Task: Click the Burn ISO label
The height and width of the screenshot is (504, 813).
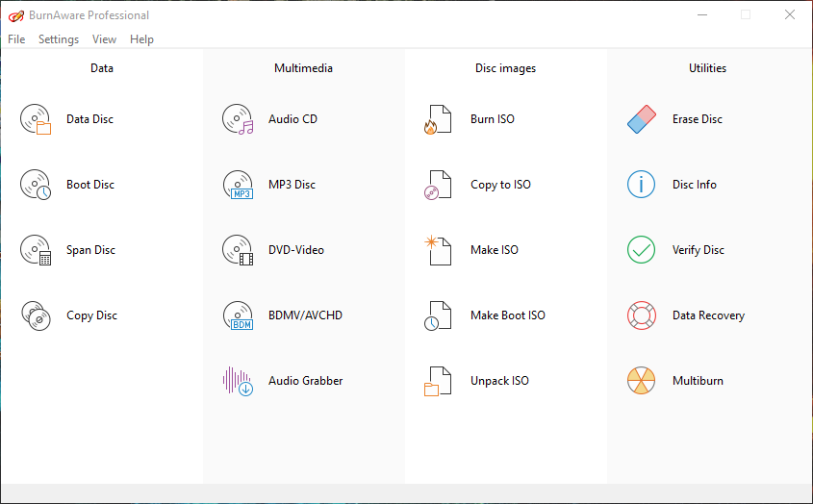Action: pos(493,119)
